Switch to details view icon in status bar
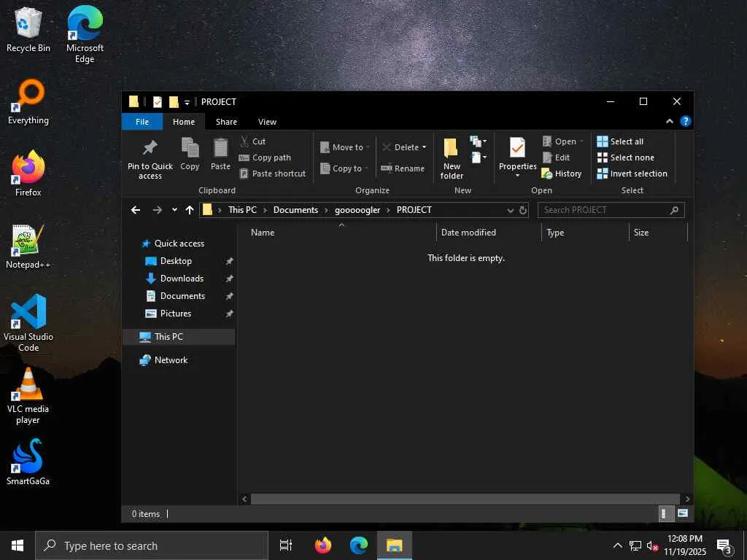Viewport: 747px width, 560px height. point(665,513)
